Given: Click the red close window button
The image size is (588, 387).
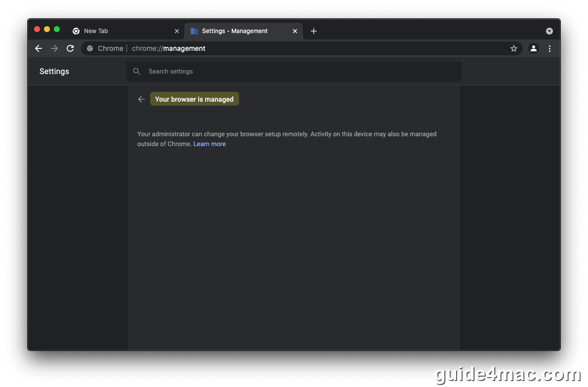Looking at the screenshot, I should tap(37, 29).
